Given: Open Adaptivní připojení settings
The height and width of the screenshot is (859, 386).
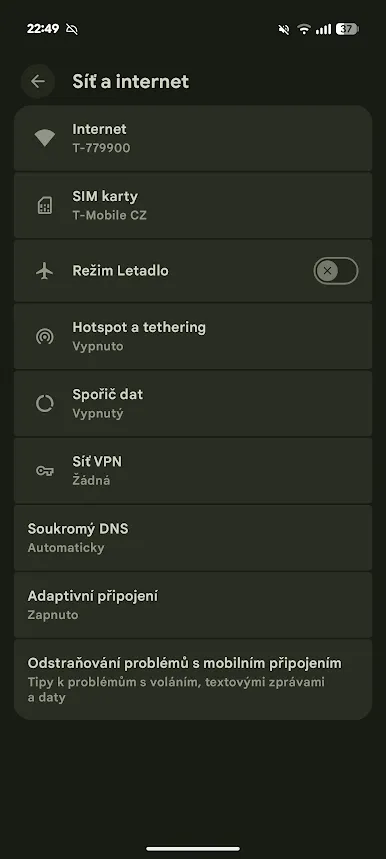Looking at the screenshot, I should click(x=193, y=605).
